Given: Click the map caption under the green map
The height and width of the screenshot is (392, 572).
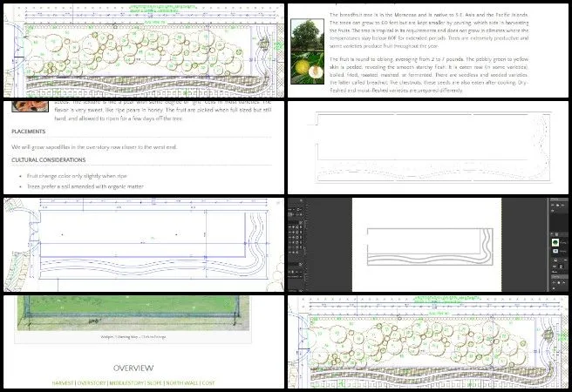Looking at the screenshot, I should (133, 337).
